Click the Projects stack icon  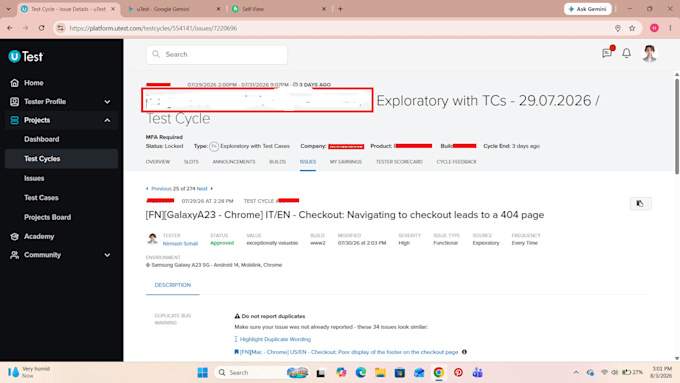14,120
